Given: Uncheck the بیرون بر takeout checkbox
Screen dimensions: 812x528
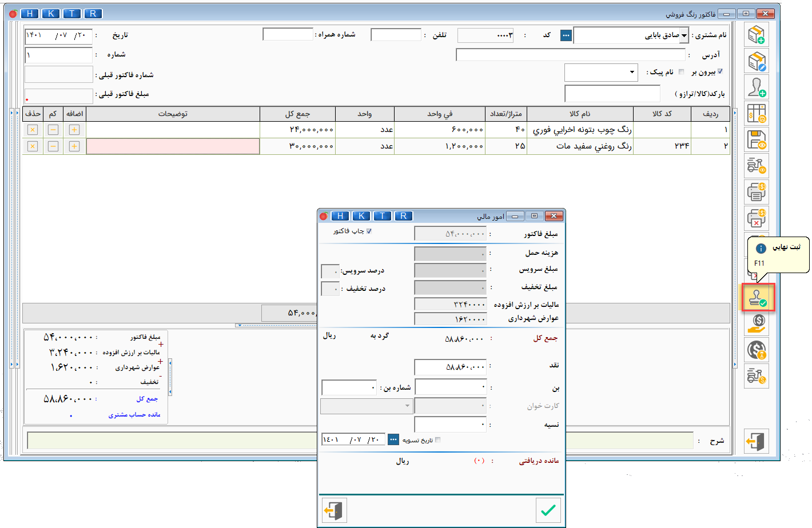Looking at the screenshot, I should 720,72.
